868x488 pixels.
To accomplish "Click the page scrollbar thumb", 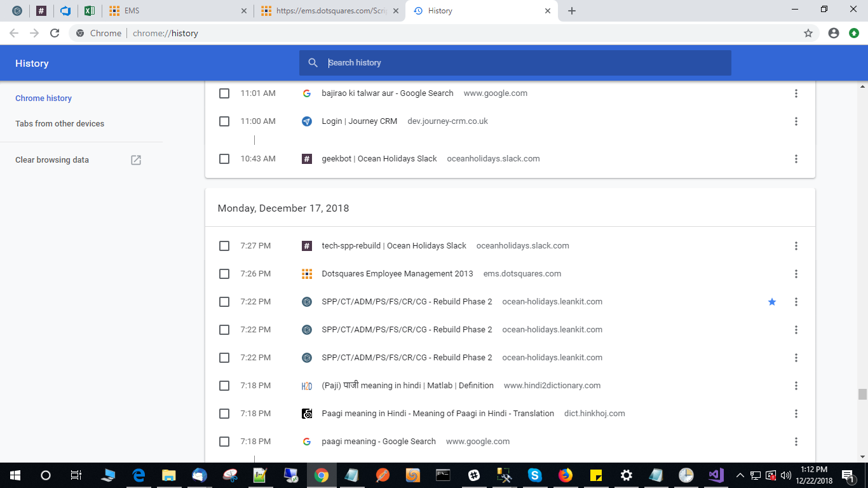I will (x=862, y=394).
